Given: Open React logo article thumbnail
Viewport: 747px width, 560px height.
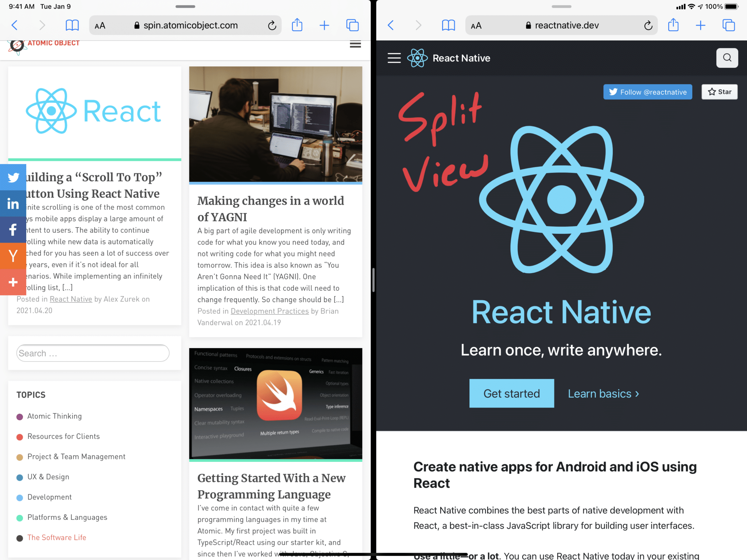Looking at the screenshot, I should pyautogui.click(x=94, y=112).
